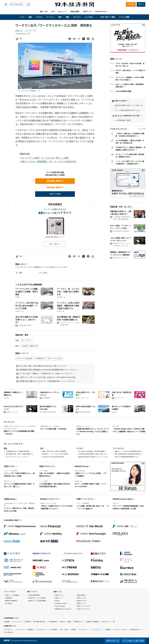Click the X icon above 関連トピック
This screenshot has width=149, height=644.
coord(83,256)
